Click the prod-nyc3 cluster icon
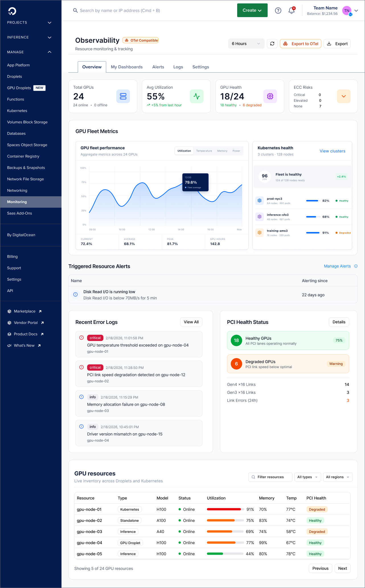This screenshot has width=365, height=588. pos(259,201)
